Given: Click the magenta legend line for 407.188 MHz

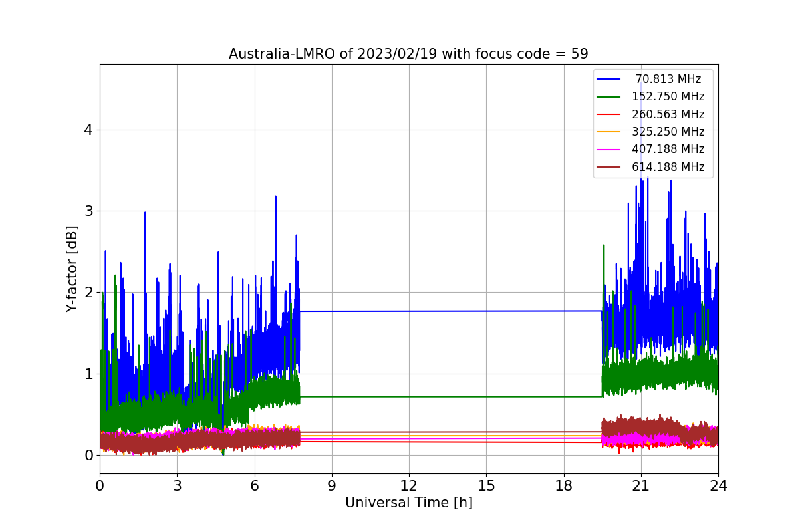Looking at the screenshot, I should pyautogui.click(x=608, y=150).
